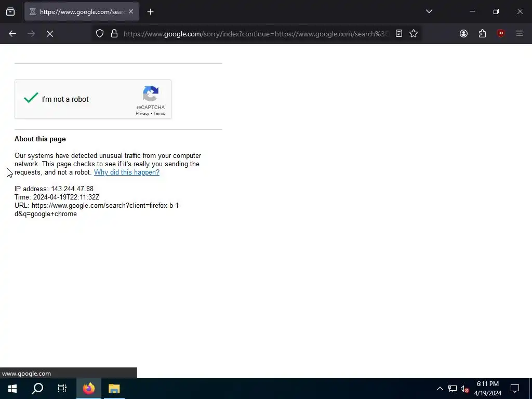Toggle the I'm not a robot checkbox
532x399 pixels.
click(x=31, y=98)
